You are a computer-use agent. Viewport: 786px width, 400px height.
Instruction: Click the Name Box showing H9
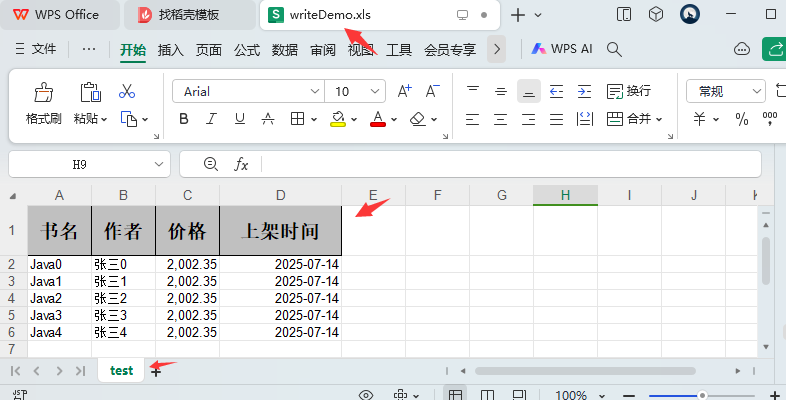[89, 164]
